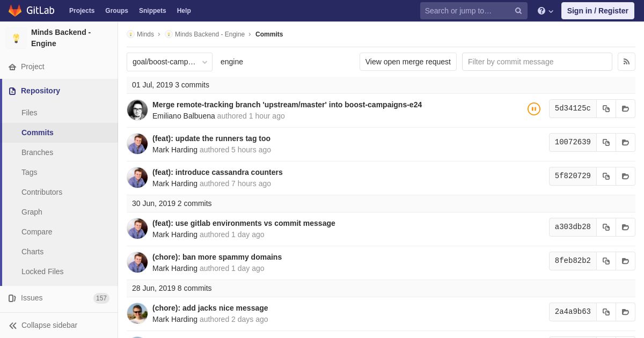Expand the Help question-mark dropdown
This screenshot has height=338, width=644.
tap(545, 11)
